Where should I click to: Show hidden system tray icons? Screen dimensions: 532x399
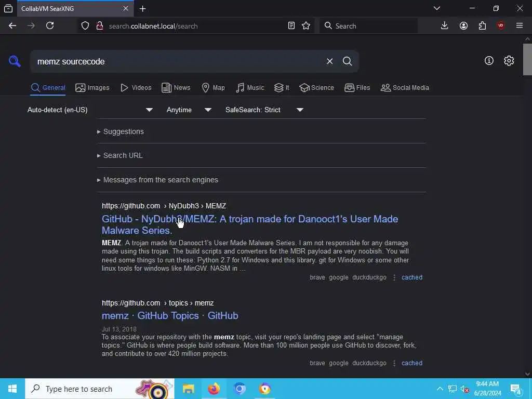click(x=440, y=389)
